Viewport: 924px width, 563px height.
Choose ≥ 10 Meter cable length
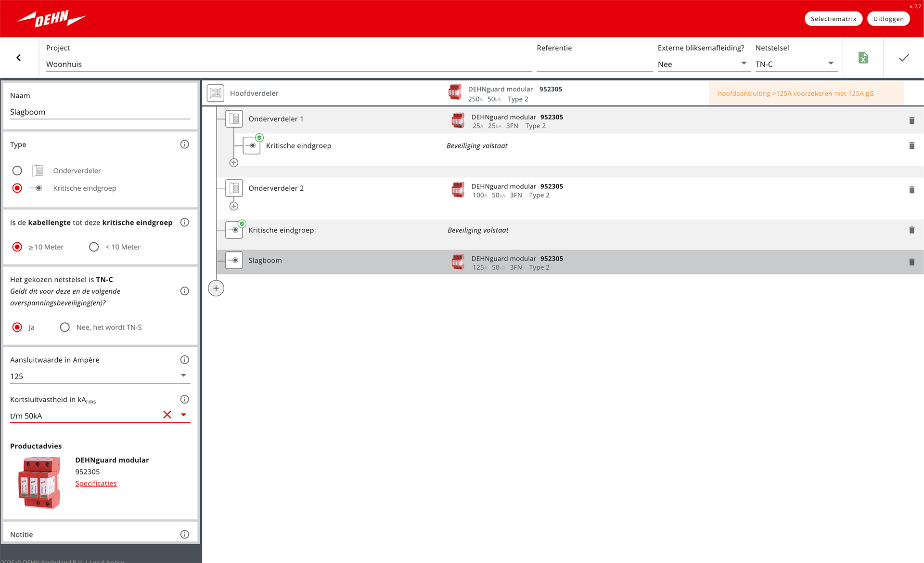pos(17,247)
